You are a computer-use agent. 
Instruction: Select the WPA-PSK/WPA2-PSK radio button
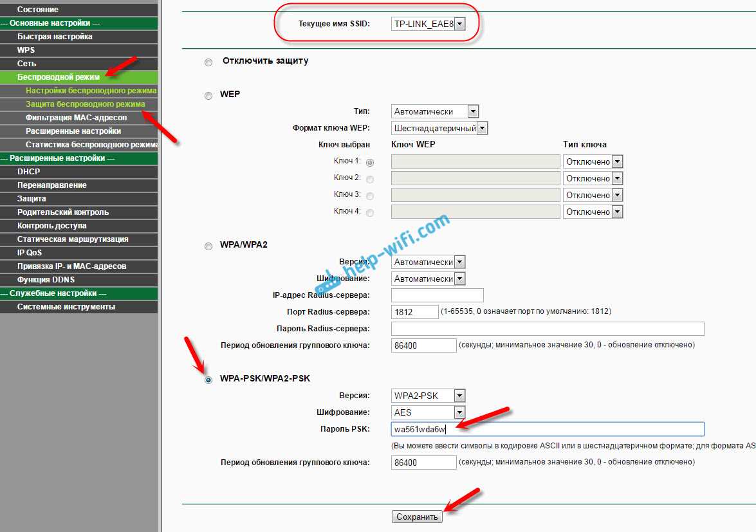[208, 380]
